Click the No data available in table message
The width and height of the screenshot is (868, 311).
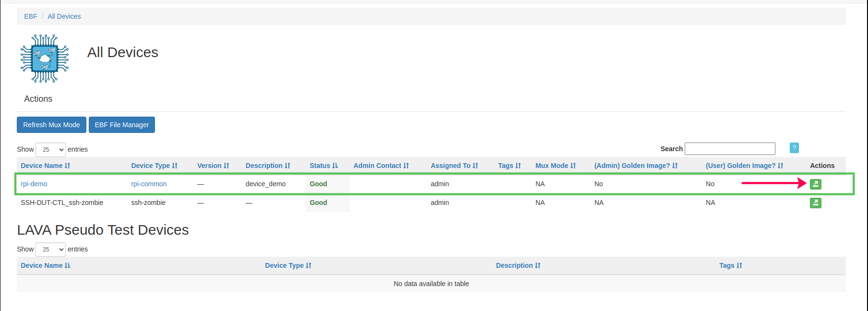(x=431, y=284)
